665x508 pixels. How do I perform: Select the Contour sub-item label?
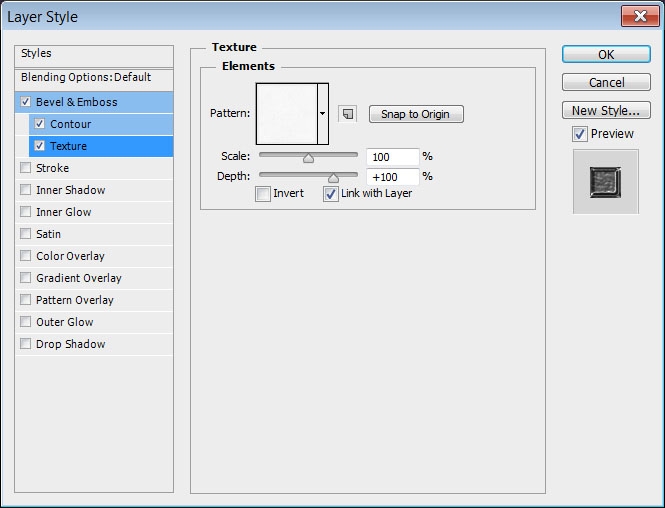(x=70, y=124)
